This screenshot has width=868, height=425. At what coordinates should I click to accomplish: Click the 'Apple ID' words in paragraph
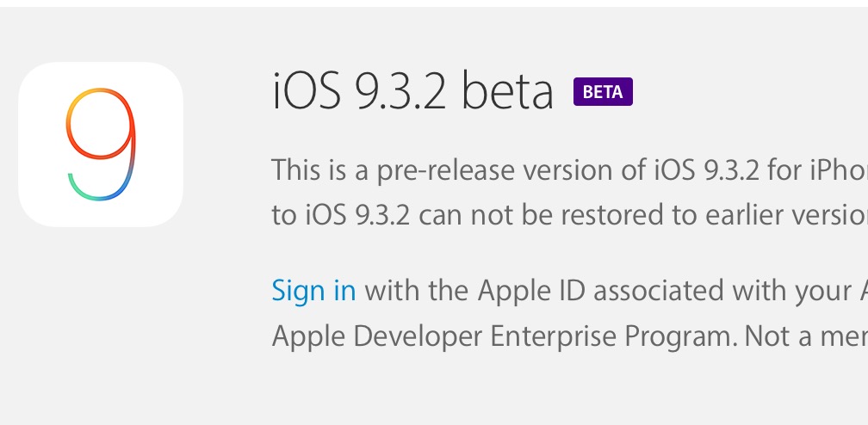pyautogui.click(x=531, y=290)
